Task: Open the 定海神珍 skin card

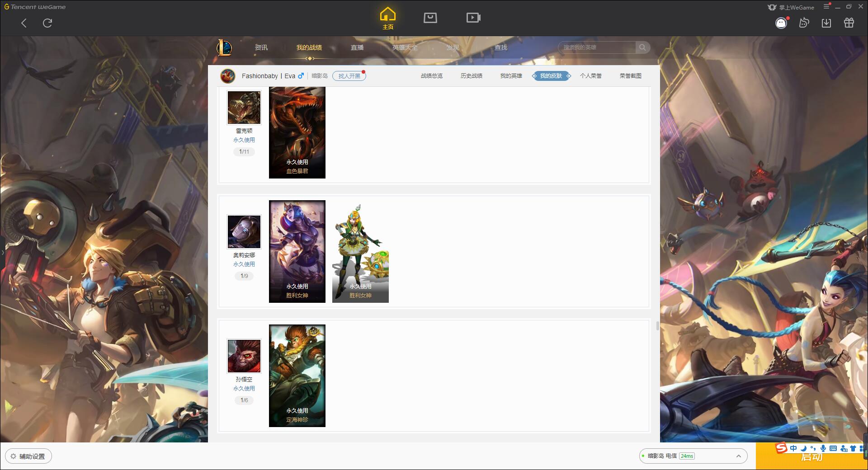Action: coord(297,376)
